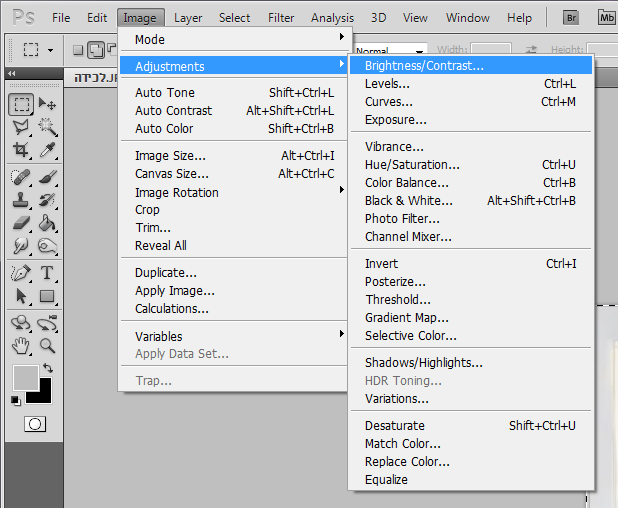
Task: Choose Black & White adjustment
Action: [x=471, y=201]
